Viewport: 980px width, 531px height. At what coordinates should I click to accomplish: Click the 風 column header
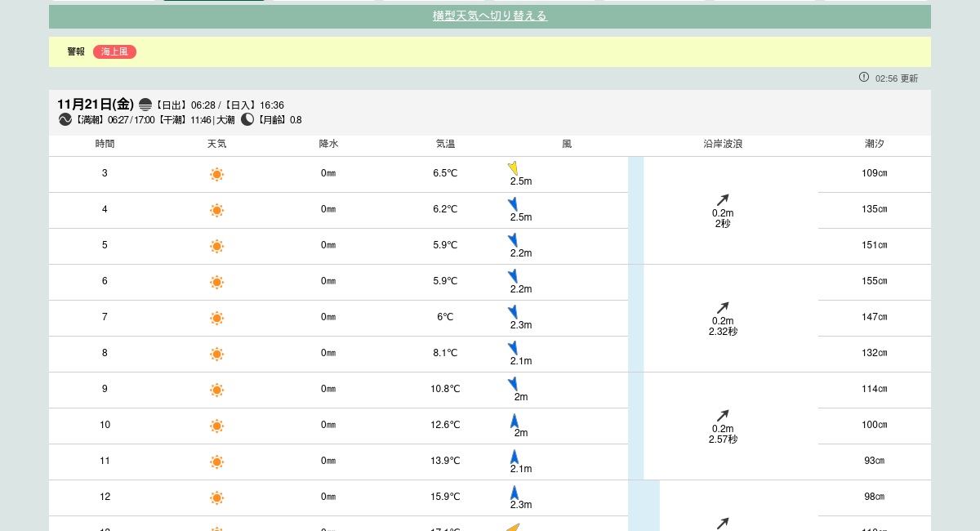point(567,144)
